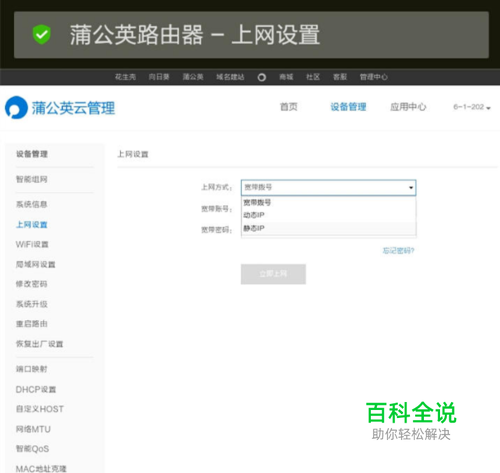Screen dimensions: 500x473
Task: Open 网络MTU in sidebar
Action: tap(33, 429)
